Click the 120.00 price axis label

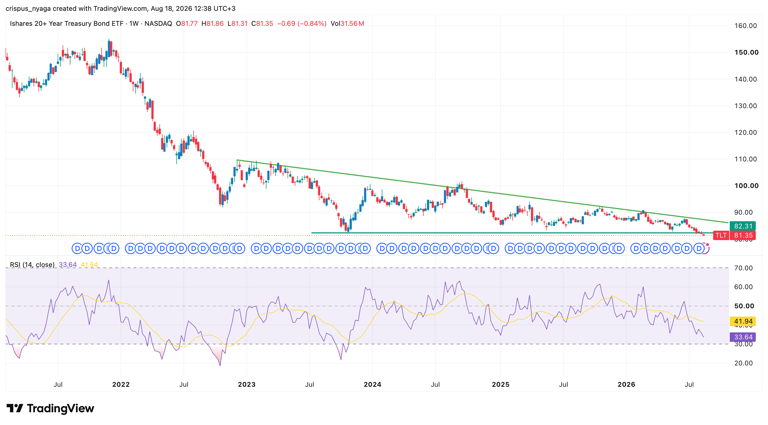pyautogui.click(x=745, y=132)
